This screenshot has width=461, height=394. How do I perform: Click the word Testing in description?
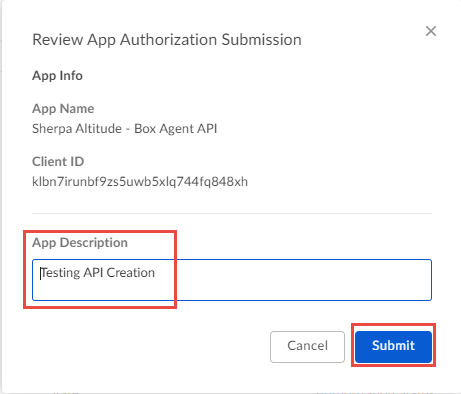pyautogui.click(x=61, y=273)
